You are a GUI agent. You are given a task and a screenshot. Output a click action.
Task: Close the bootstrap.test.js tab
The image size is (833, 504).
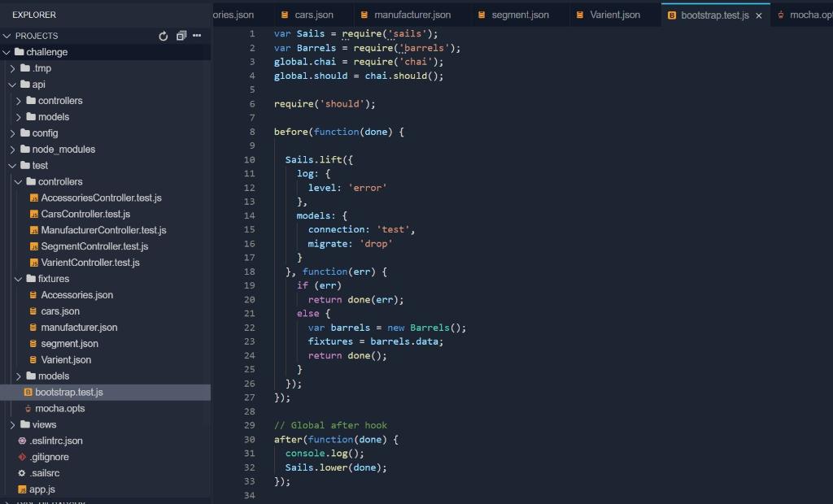point(760,14)
